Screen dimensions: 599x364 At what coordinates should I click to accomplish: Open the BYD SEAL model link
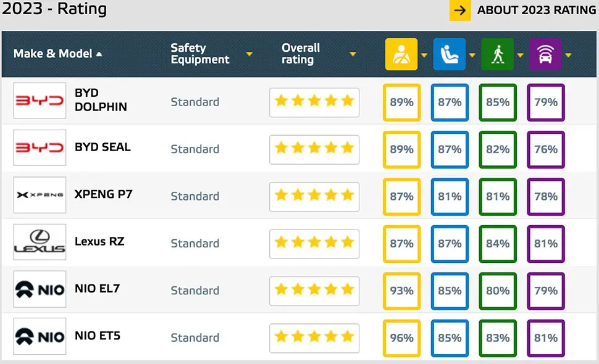coord(103,147)
